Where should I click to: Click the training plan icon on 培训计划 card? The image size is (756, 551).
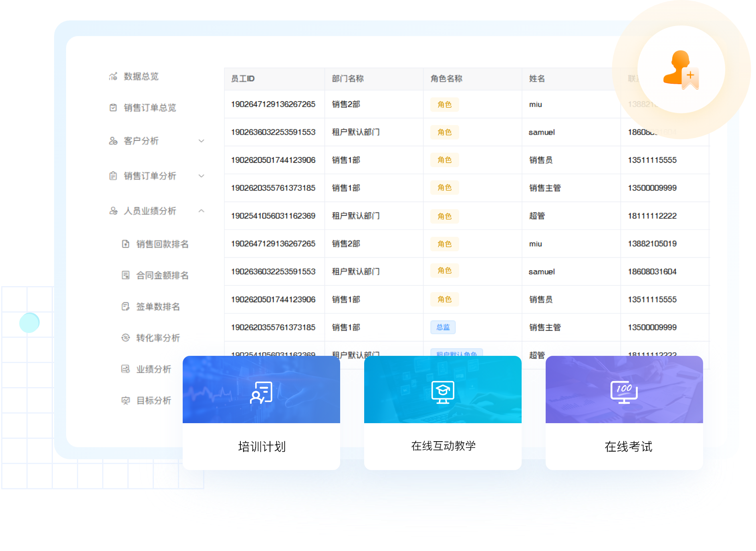point(261,392)
